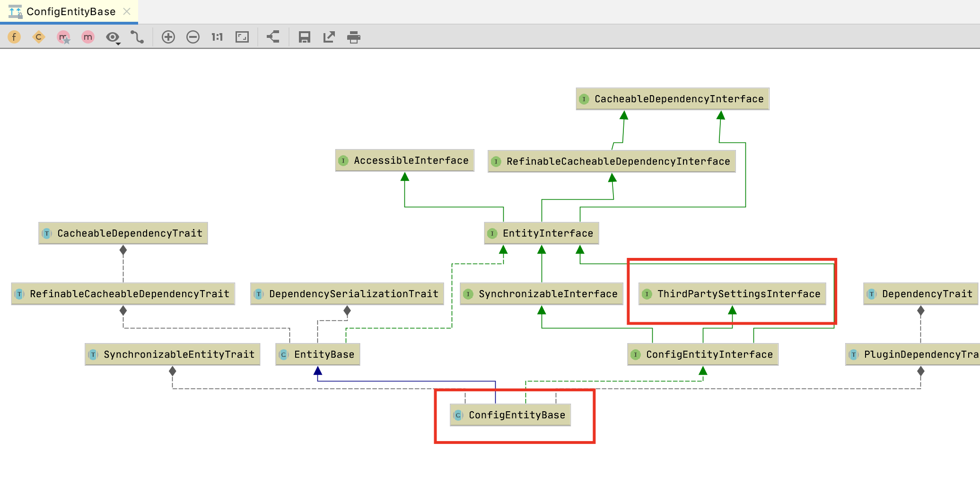Select the SynchronizableEntityTrait node
The image size is (980, 477).
coord(173,354)
